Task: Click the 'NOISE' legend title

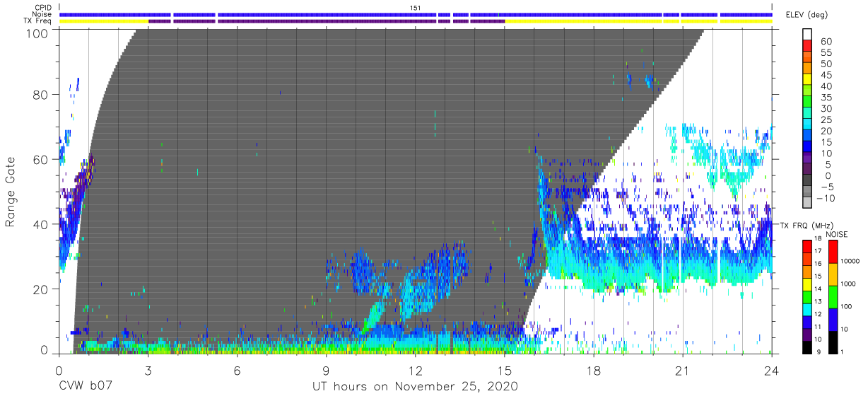Action: 838,234
